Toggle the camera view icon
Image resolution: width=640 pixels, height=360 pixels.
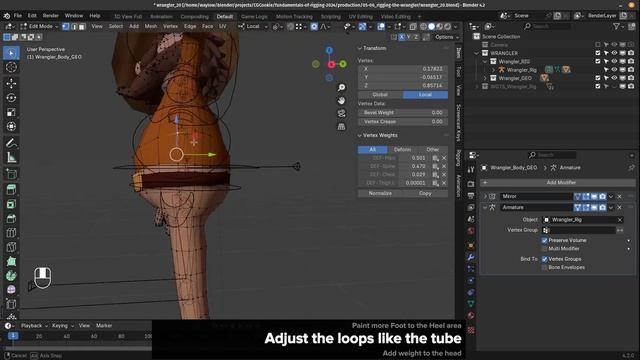(x=342, y=113)
